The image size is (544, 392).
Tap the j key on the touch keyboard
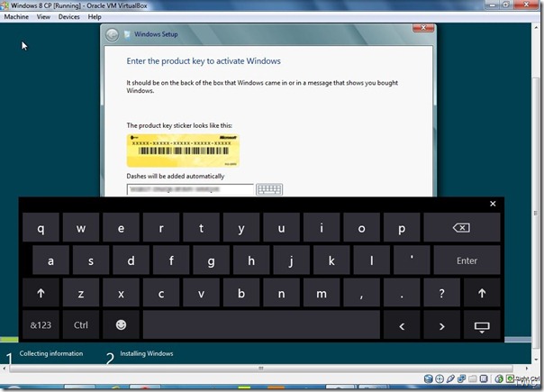(292, 260)
